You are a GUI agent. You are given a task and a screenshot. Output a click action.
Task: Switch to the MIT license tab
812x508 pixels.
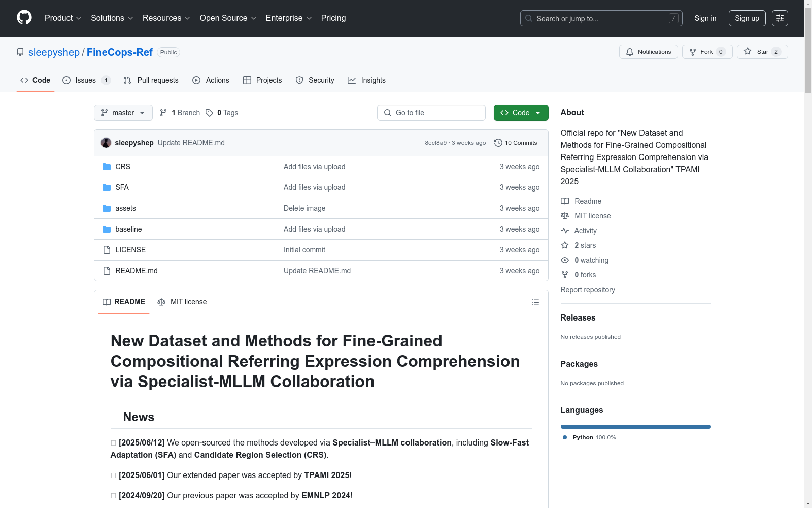point(182,302)
